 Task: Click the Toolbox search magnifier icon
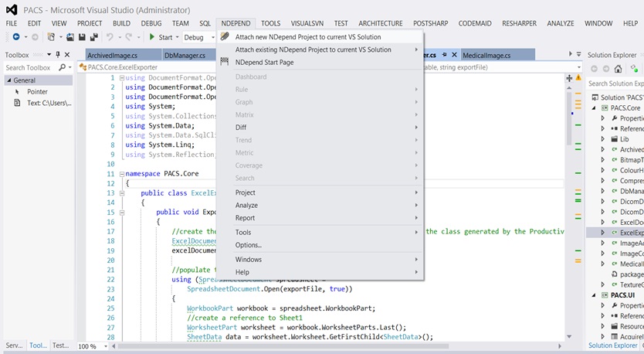[62, 67]
